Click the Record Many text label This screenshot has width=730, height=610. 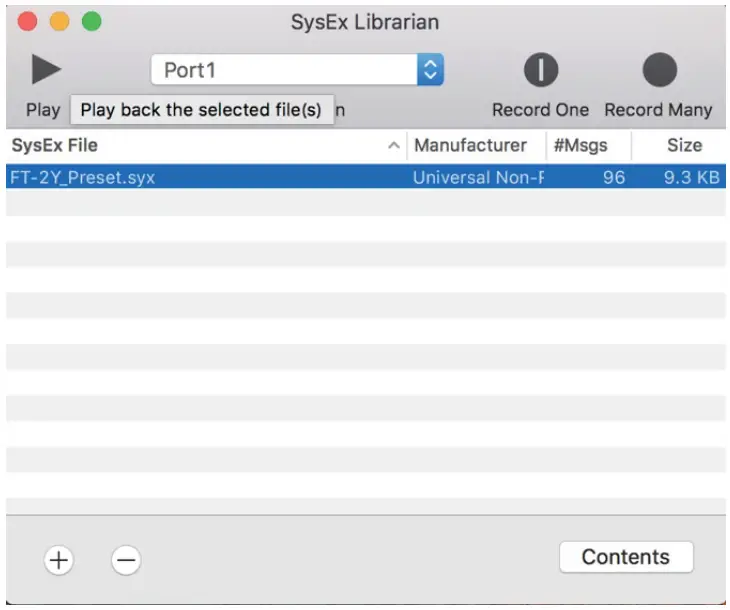pos(658,110)
